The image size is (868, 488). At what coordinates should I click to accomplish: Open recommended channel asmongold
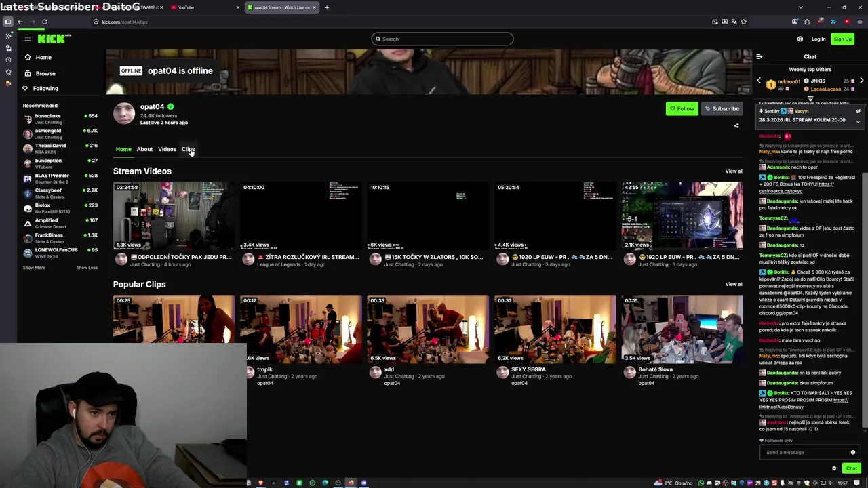coord(60,134)
